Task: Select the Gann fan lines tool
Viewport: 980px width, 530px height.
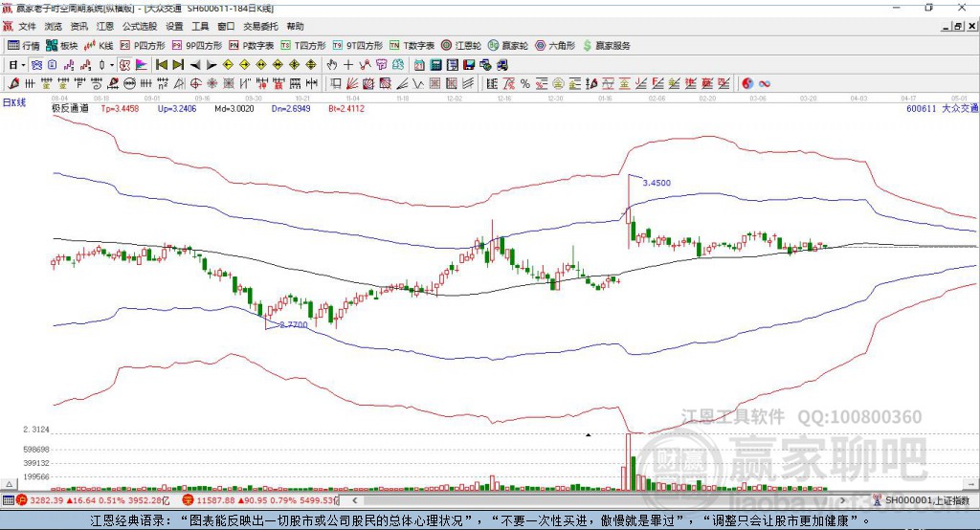Action: [352, 83]
